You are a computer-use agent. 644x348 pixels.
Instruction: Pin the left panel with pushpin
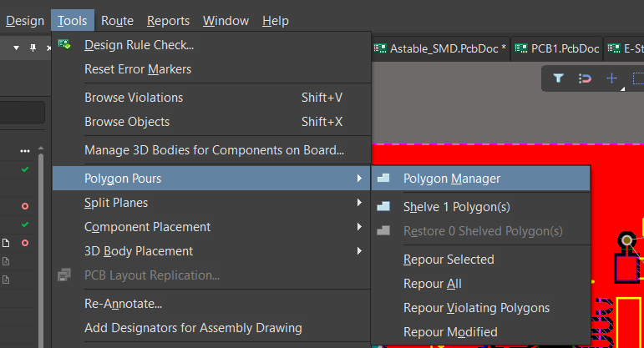pyautogui.click(x=33, y=48)
